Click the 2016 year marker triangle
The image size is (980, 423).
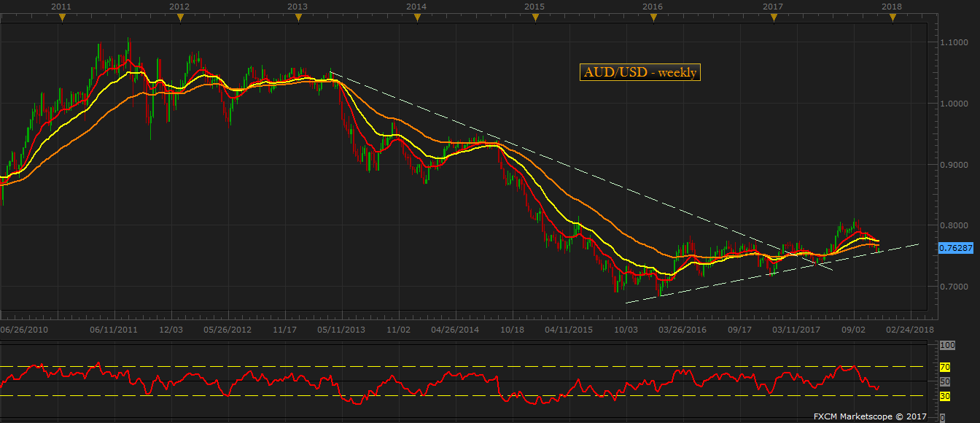[x=653, y=18]
